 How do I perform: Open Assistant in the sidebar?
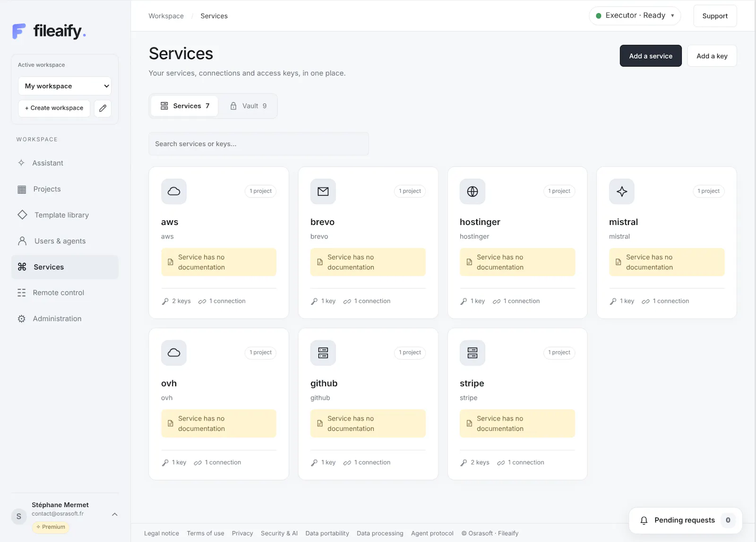point(65,163)
